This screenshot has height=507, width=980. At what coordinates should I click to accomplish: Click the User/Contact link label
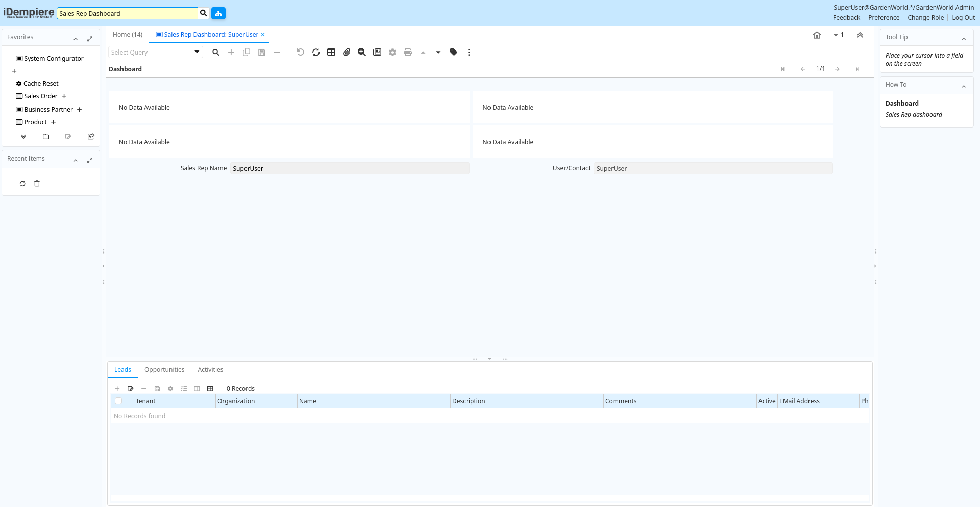571,168
